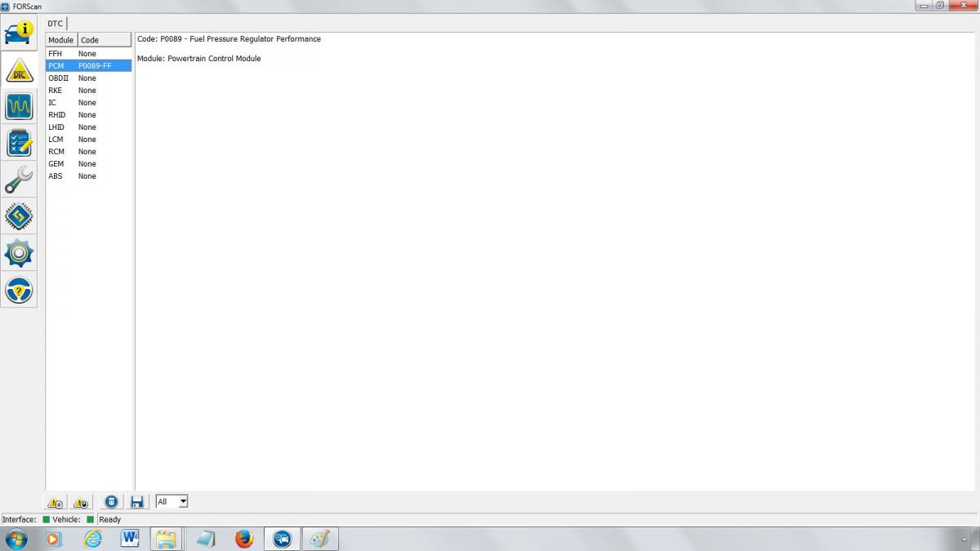This screenshot has height=551, width=980.
Task: Close the FORScan window
Action: click(x=962, y=6)
